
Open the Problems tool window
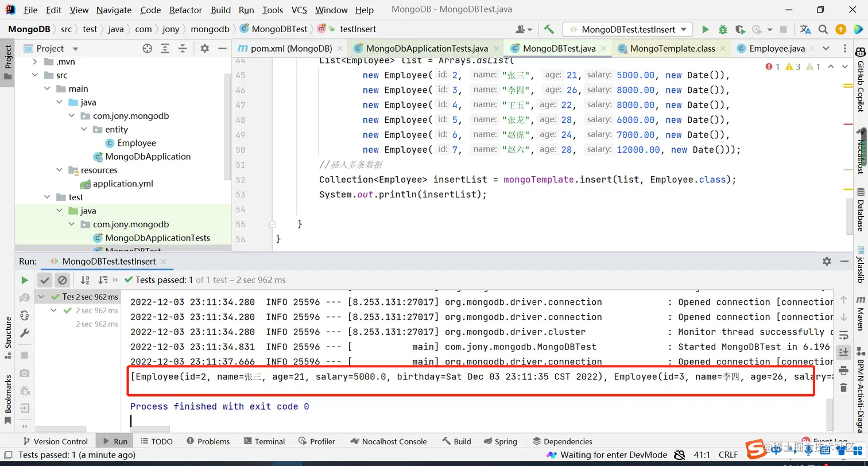(x=207, y=441)
